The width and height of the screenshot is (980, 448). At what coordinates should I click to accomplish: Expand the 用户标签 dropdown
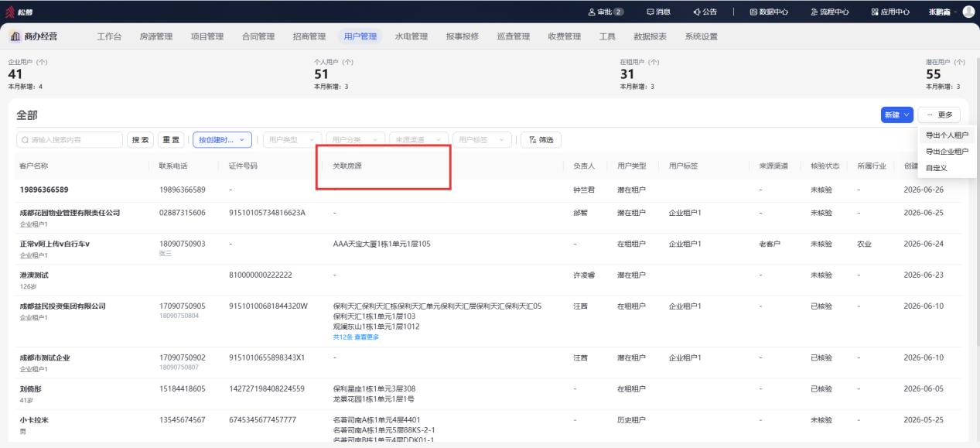pyautogui.click(x=482, y=140)
